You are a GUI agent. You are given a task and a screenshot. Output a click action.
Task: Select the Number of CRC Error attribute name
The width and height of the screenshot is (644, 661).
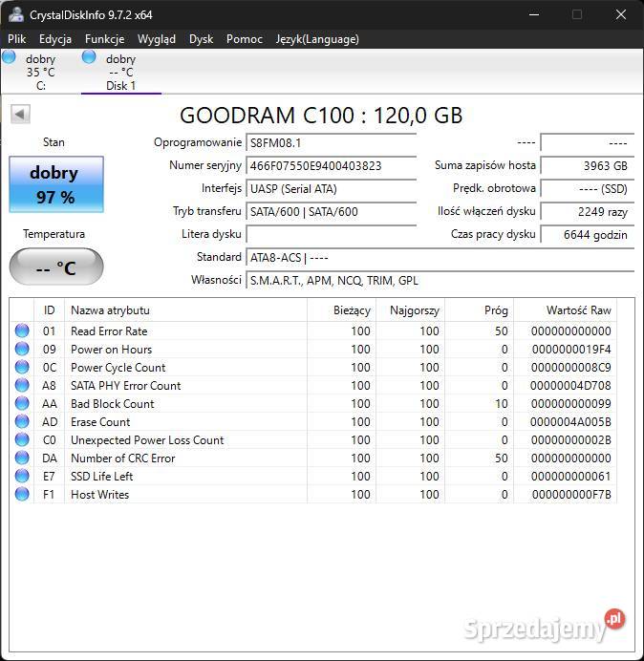pos(122,458)
